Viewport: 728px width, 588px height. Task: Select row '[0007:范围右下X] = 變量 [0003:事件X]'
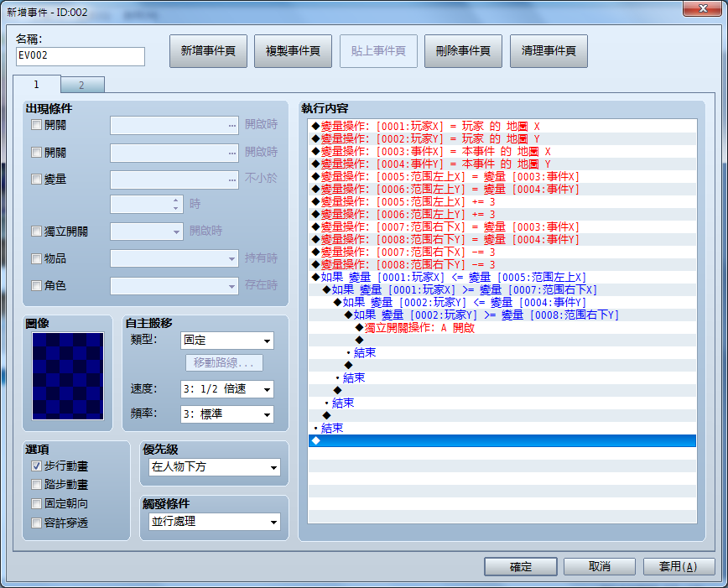click(502, 227)
